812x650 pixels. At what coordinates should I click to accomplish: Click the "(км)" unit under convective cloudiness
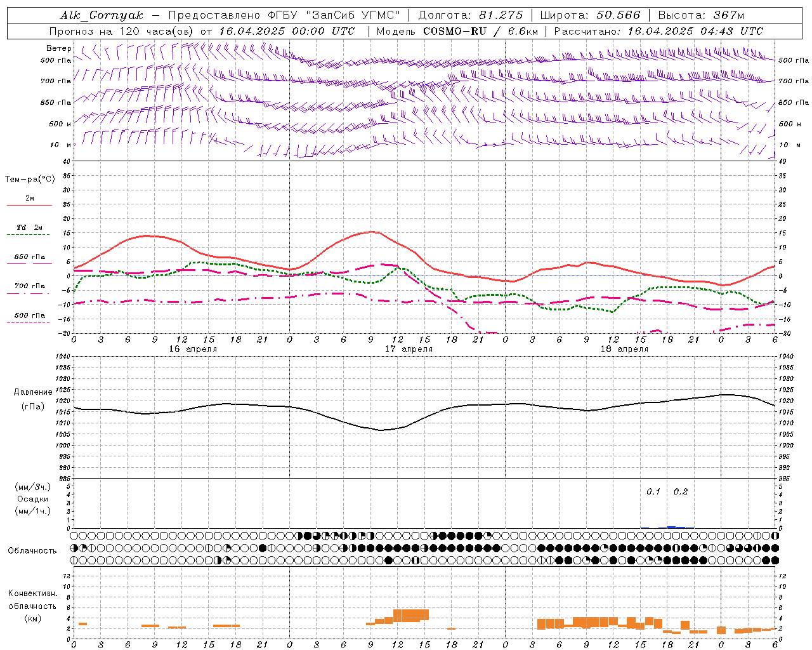point(32,618)
